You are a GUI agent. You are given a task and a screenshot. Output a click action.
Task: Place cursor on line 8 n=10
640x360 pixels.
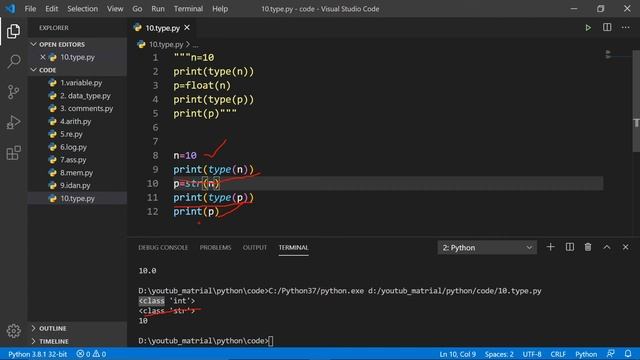tap(185, 156)
